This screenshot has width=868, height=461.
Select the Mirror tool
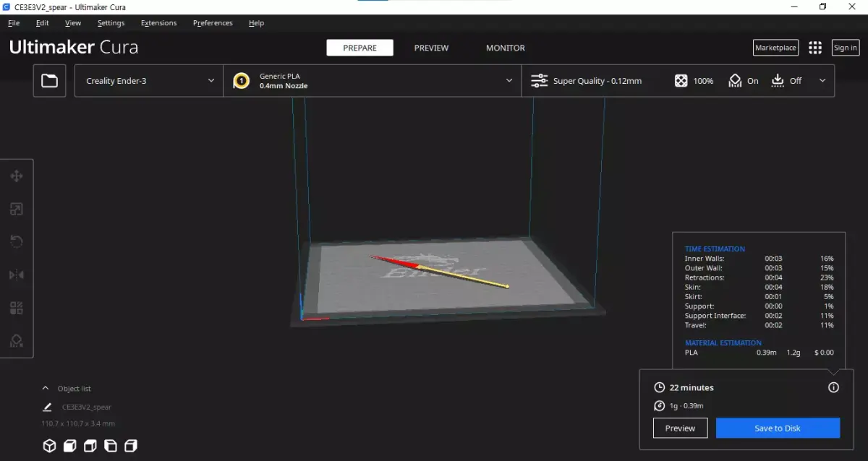17,275
